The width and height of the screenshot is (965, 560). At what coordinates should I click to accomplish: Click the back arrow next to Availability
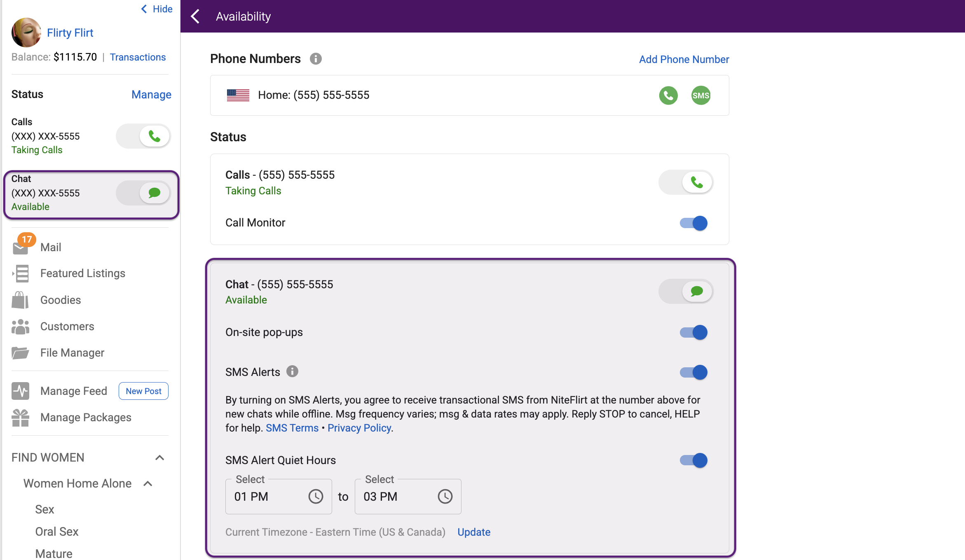(x=196, y=16)
